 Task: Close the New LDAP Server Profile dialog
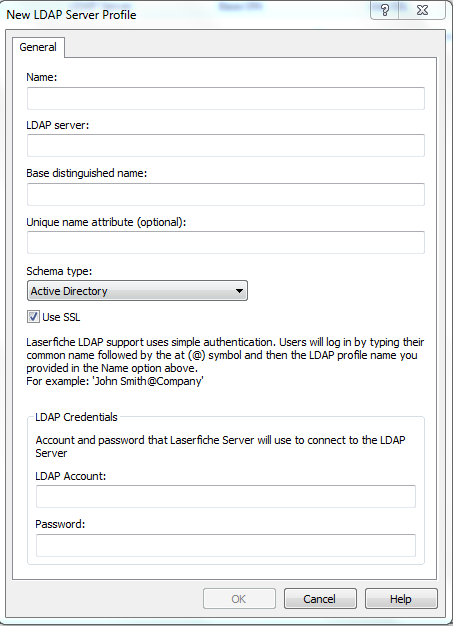(422, 10)
